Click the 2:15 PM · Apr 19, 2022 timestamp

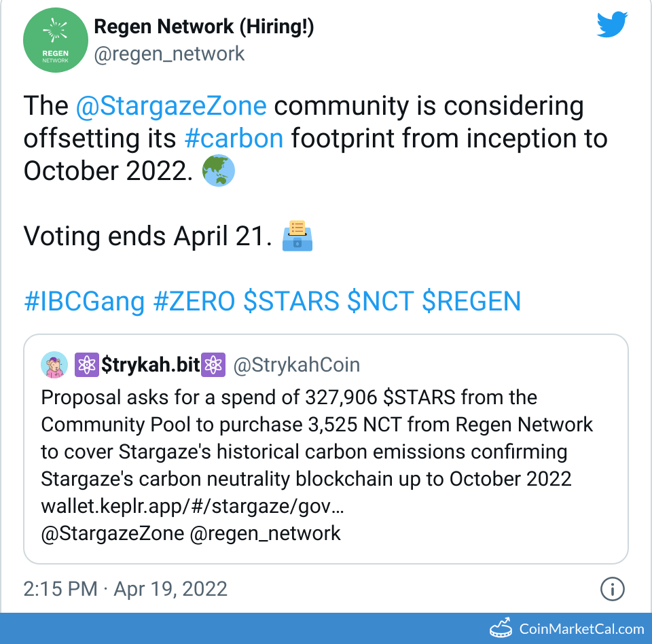click(125, 588)
